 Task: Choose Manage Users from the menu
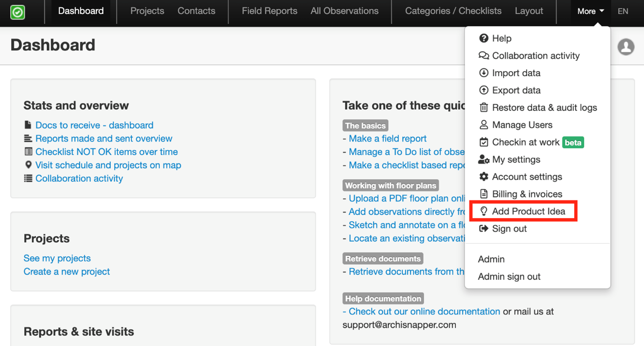[522, 125]
